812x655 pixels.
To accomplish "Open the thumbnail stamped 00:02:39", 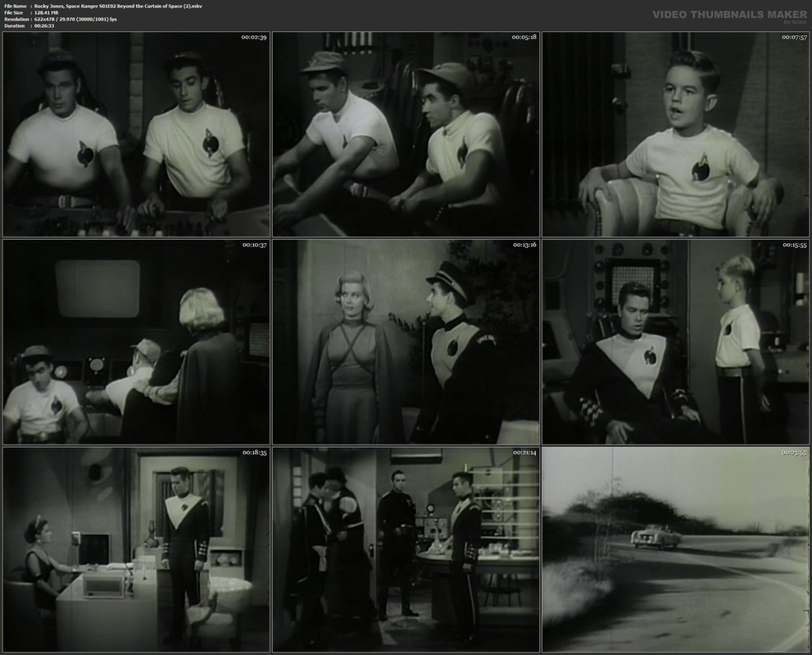I will 136,134.
